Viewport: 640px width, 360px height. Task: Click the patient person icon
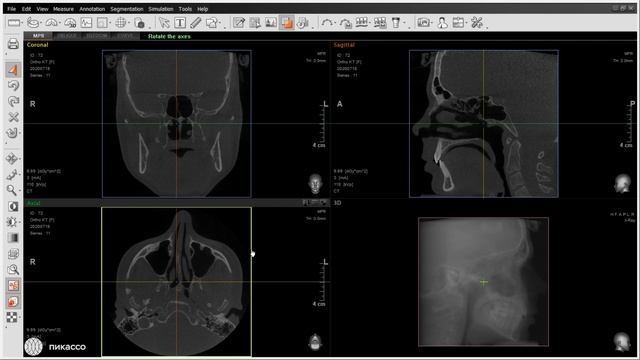442,23
